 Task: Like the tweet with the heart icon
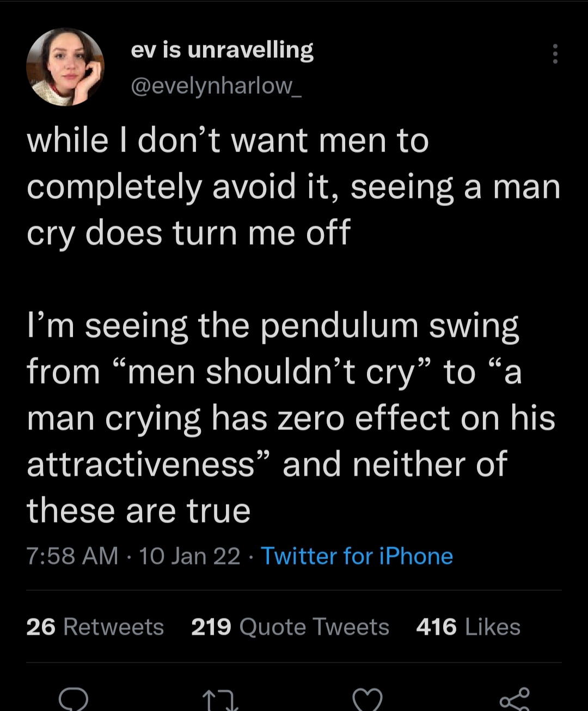coord(367,701)
